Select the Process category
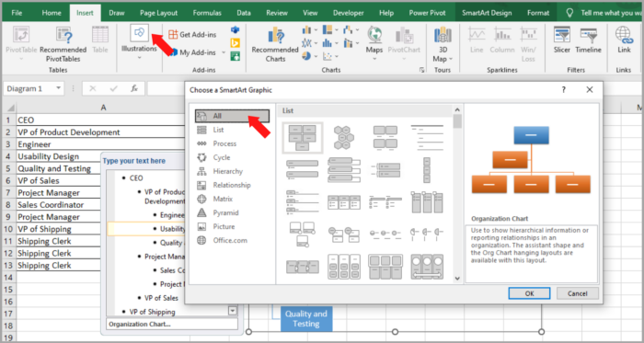 [x=224, y=143]
